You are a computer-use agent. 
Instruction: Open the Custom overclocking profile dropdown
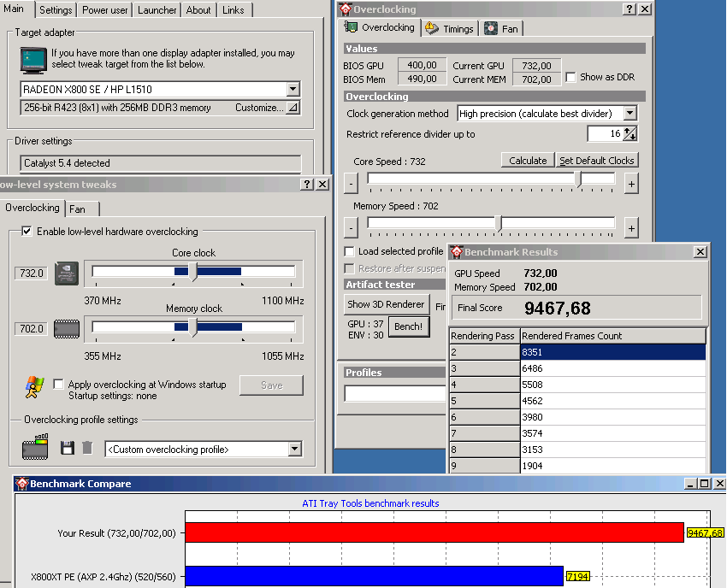point(295,449)
